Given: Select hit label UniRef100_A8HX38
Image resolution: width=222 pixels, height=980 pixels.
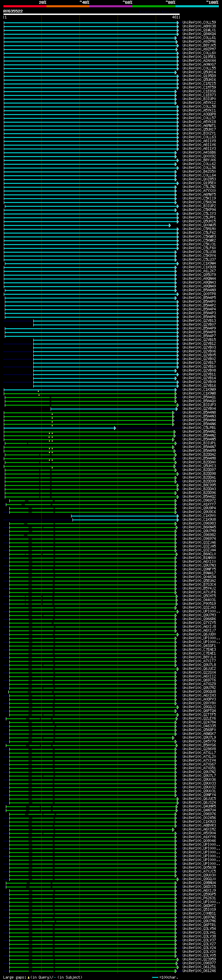Looking at the screenshot, I should [x=199, y=26].
